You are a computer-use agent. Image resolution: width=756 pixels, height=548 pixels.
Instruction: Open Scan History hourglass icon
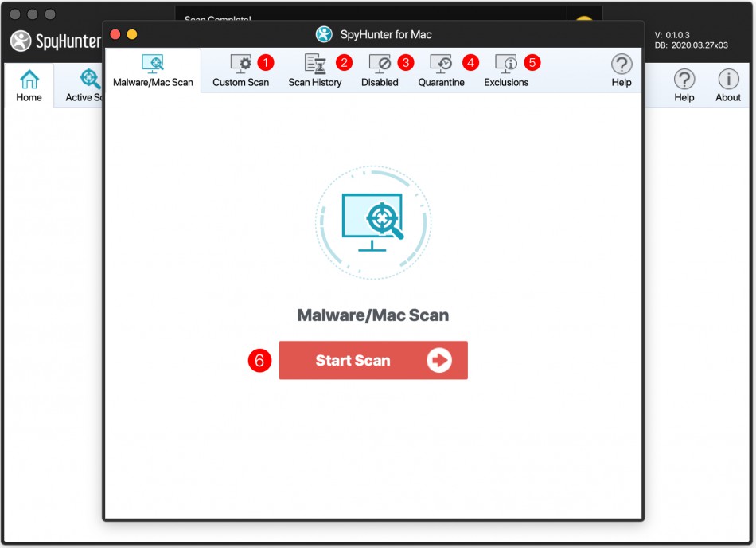click(315, 64)
